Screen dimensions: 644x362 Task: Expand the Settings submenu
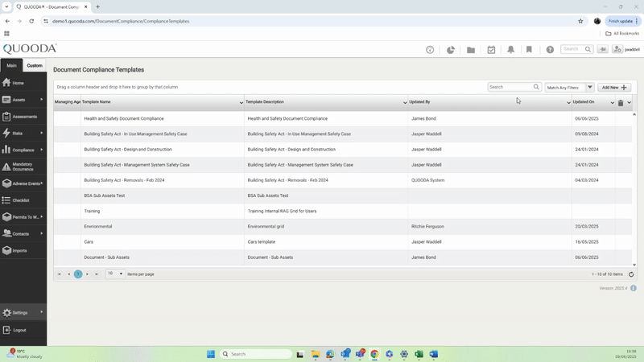[x=42, y=312]
